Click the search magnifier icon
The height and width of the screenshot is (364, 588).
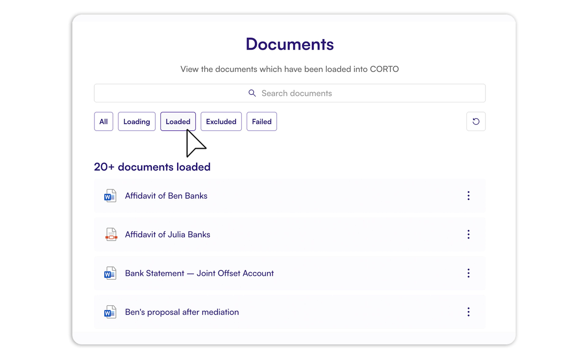pyautogui.click(x=252, y=93)
